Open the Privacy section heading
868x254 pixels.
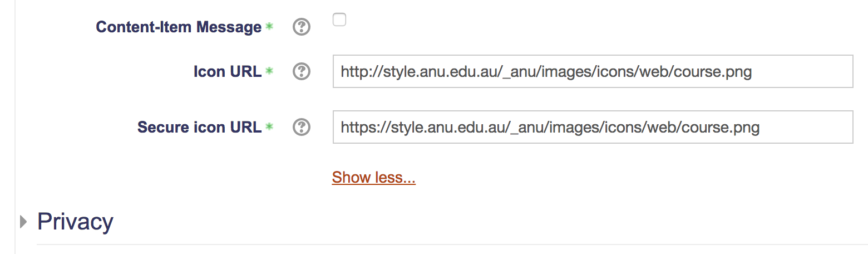coord(75,222)
